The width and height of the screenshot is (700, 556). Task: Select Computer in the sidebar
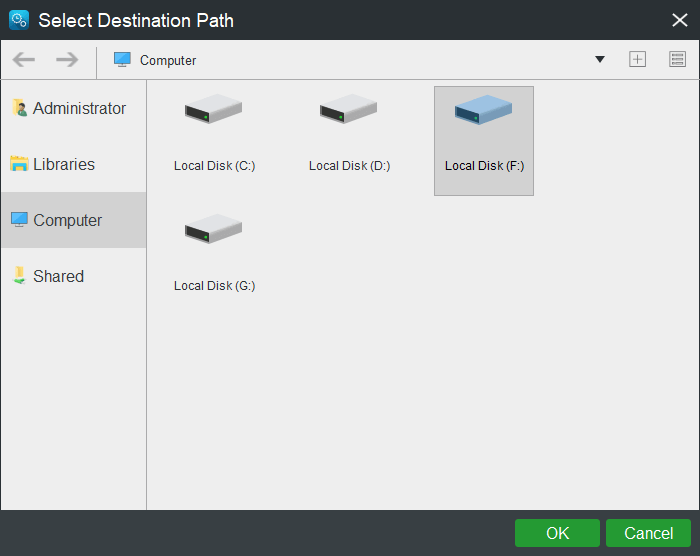tap(74, 220)
